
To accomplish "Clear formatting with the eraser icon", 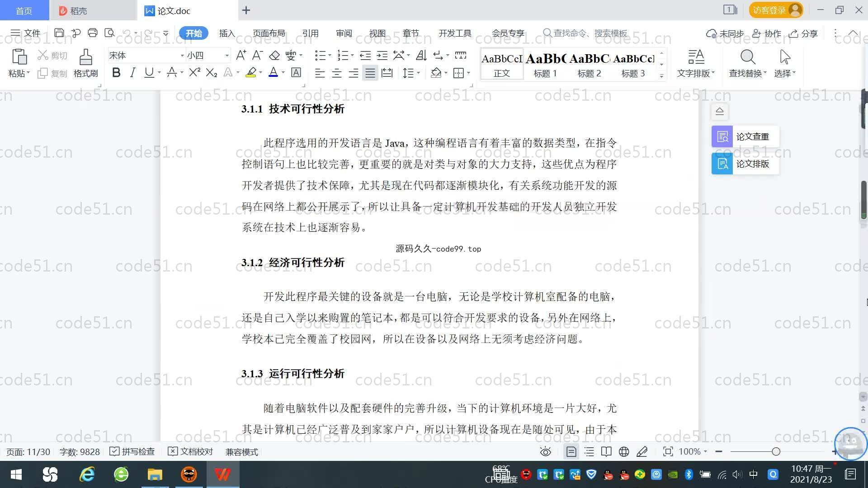I will pos(274,55).
